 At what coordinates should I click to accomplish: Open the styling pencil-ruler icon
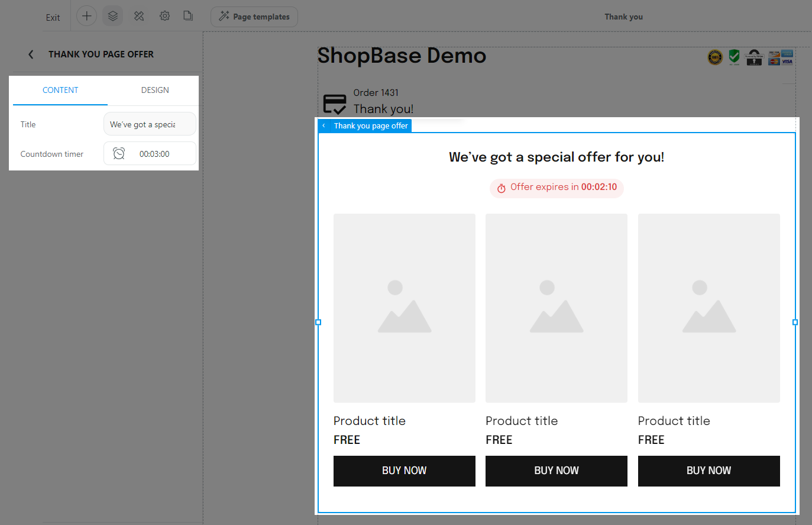(139, 16)
